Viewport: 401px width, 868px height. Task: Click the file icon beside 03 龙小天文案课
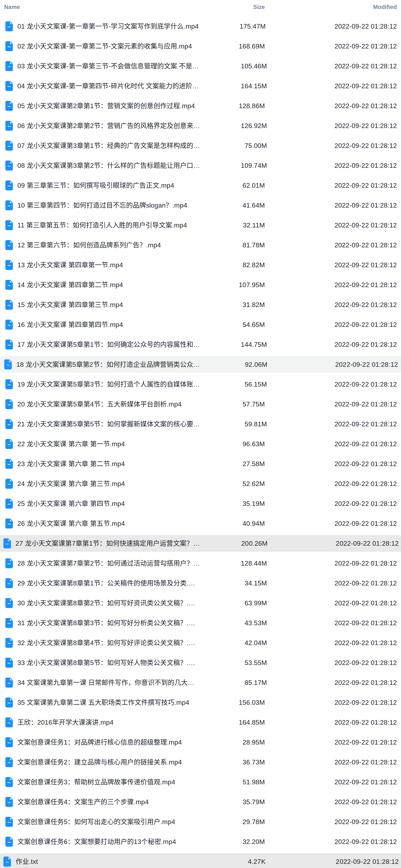[9, 66]
